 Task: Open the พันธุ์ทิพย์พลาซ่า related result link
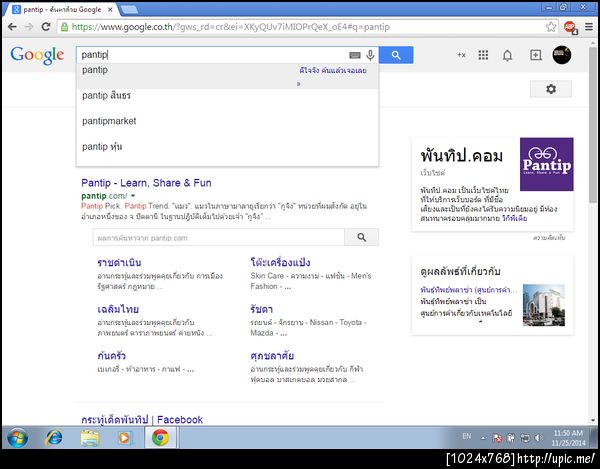tap(468, 290)
